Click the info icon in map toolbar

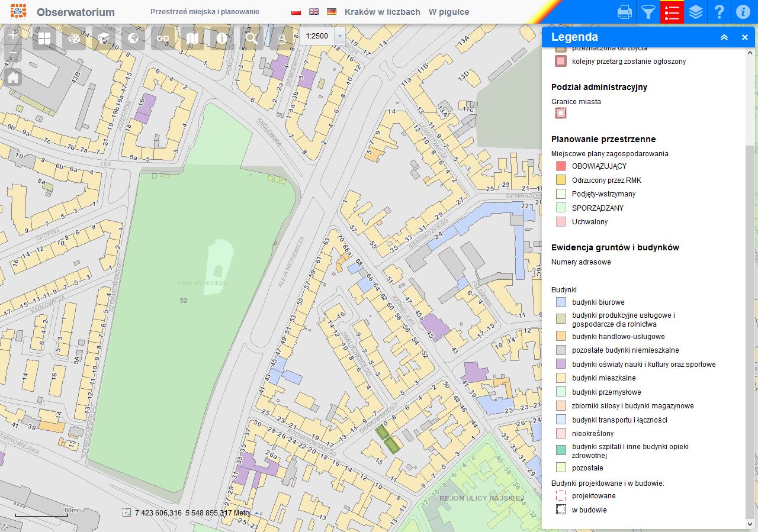222,39
